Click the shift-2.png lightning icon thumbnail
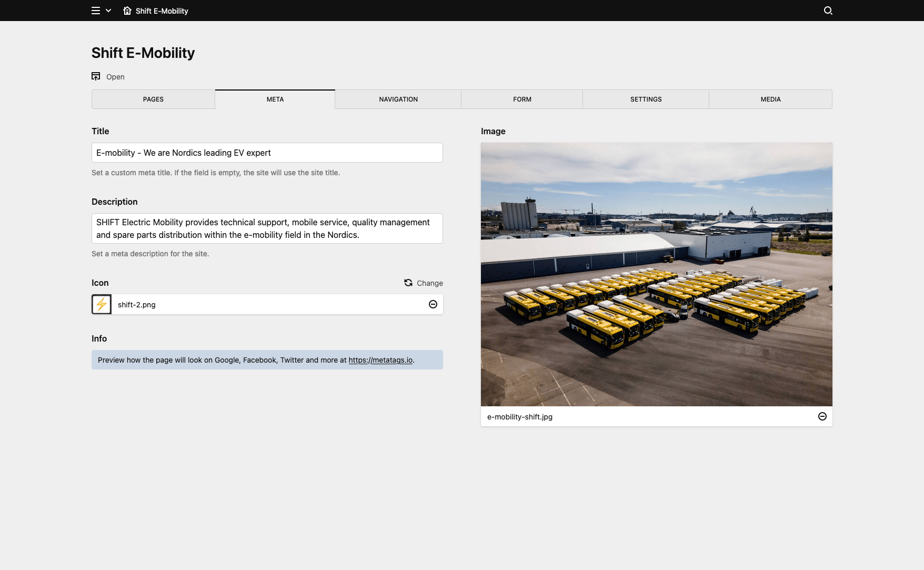 [102, 304]
